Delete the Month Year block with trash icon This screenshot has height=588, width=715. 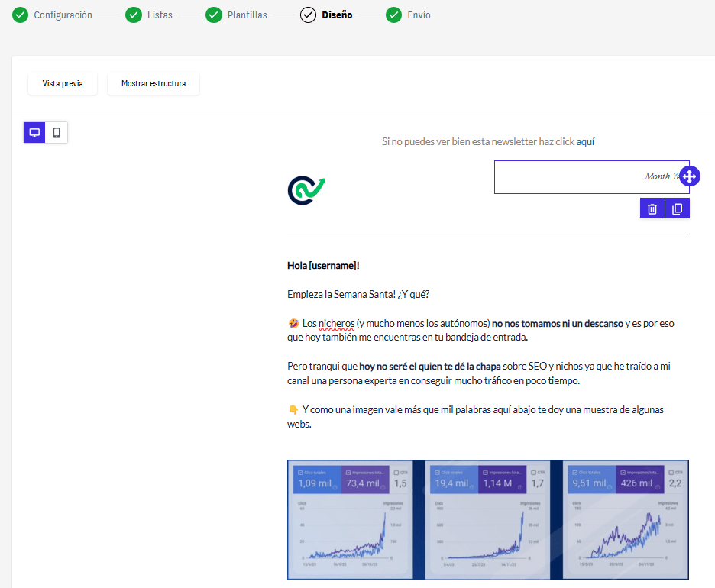(x=652, y=208)
